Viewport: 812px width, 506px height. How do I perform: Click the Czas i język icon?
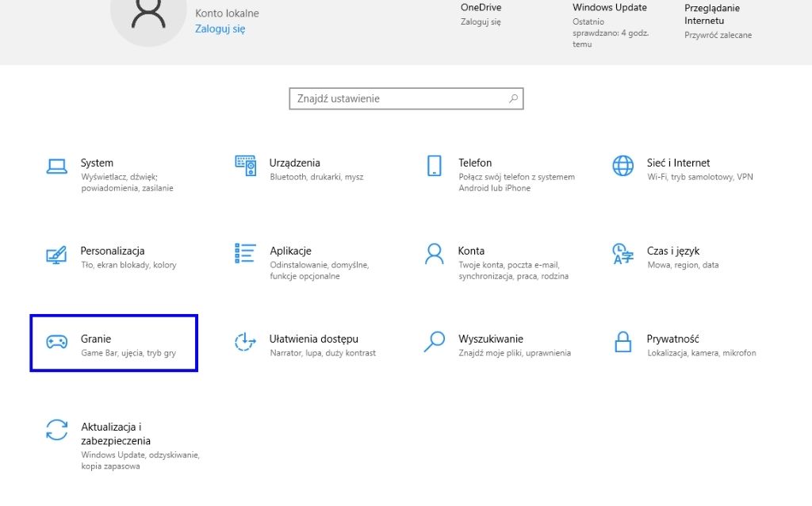(x=623, y=254)
